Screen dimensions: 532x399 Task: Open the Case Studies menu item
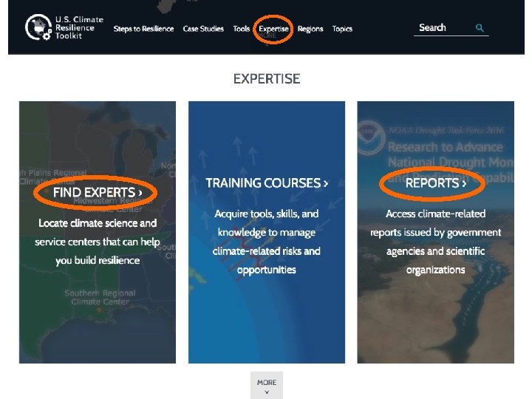[x=203, y=29]
